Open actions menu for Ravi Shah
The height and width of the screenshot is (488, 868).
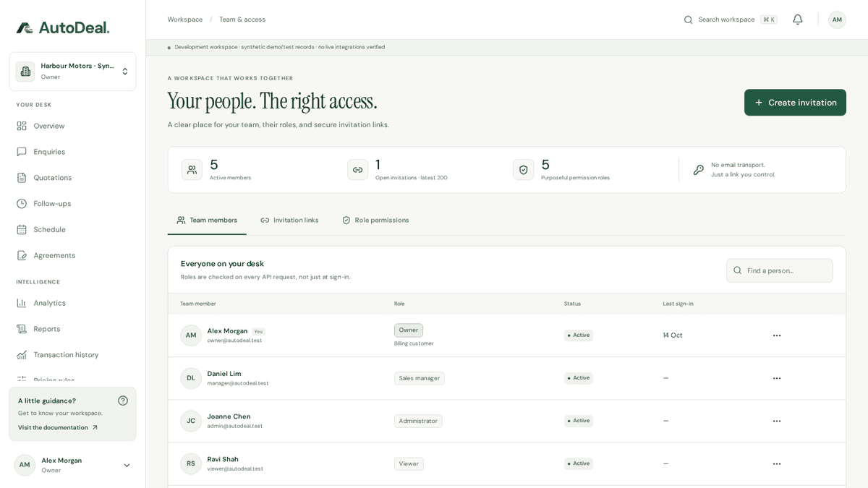pyautogui.click(x=777, y=463)
